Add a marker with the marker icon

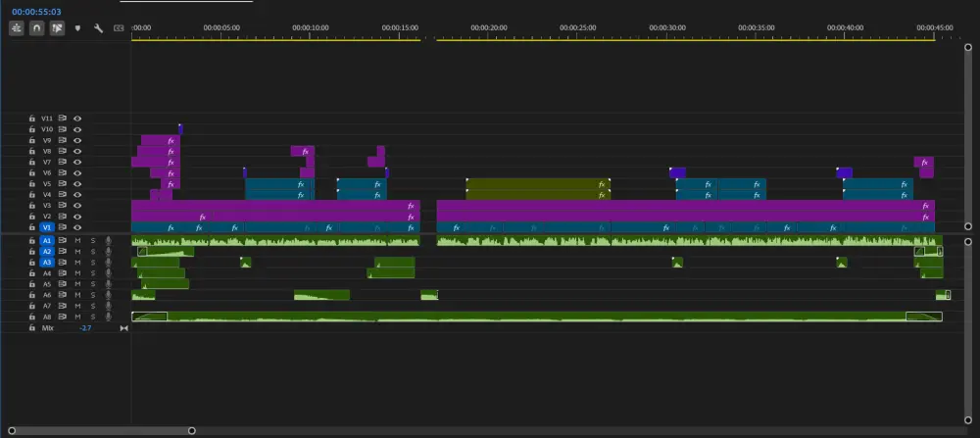[77, 28]
